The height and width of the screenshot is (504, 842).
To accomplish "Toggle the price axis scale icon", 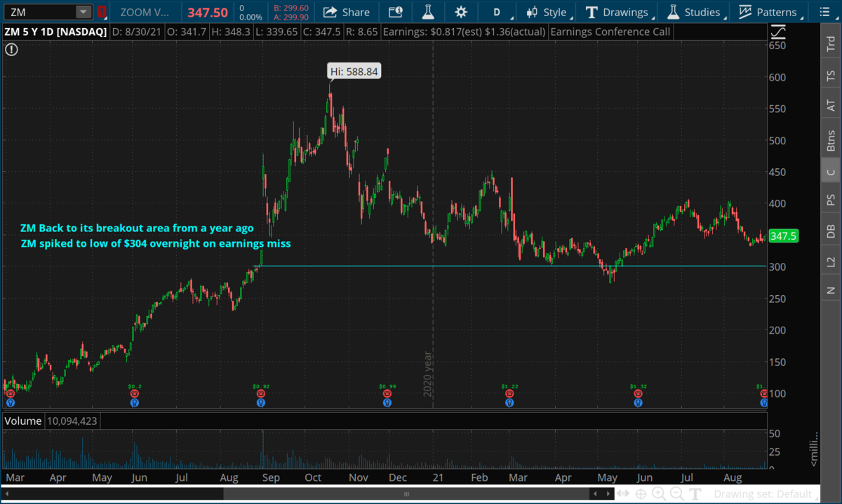I will (x=777, y=32).
